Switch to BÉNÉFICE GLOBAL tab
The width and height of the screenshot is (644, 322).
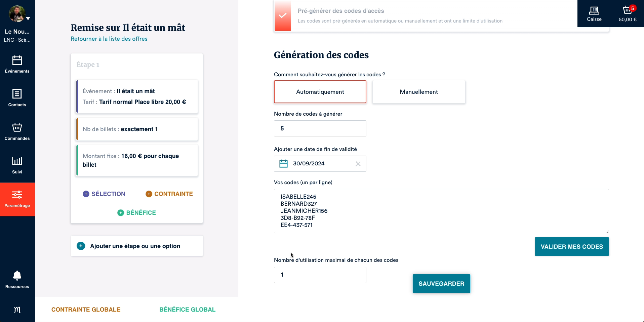[x=187, y=310]
